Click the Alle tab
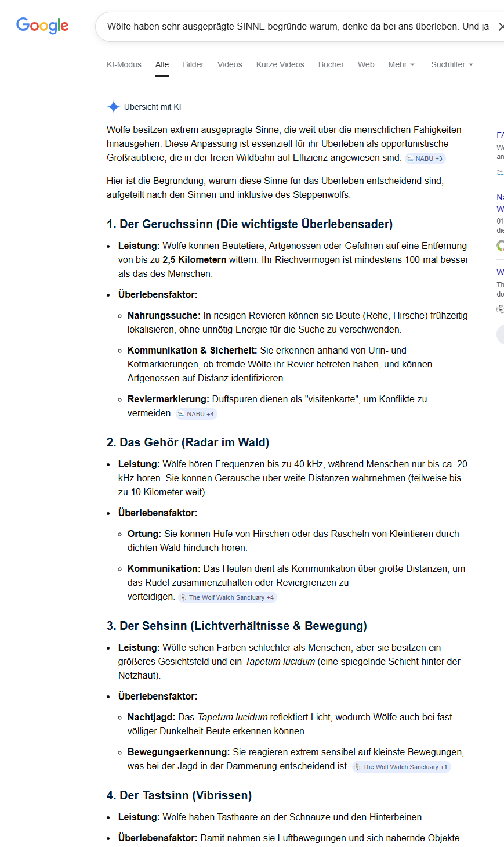 coord(162,64)
